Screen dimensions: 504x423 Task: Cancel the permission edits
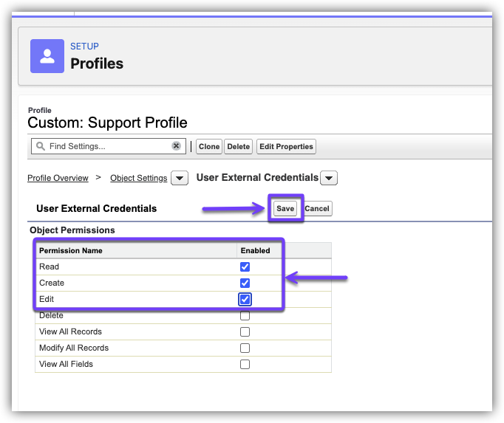[x=317, y=209]
